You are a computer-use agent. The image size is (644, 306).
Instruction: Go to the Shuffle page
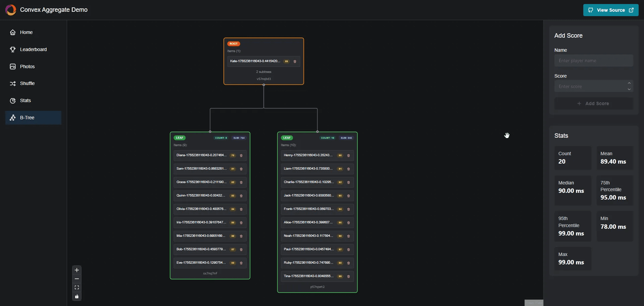pos(27,83)
